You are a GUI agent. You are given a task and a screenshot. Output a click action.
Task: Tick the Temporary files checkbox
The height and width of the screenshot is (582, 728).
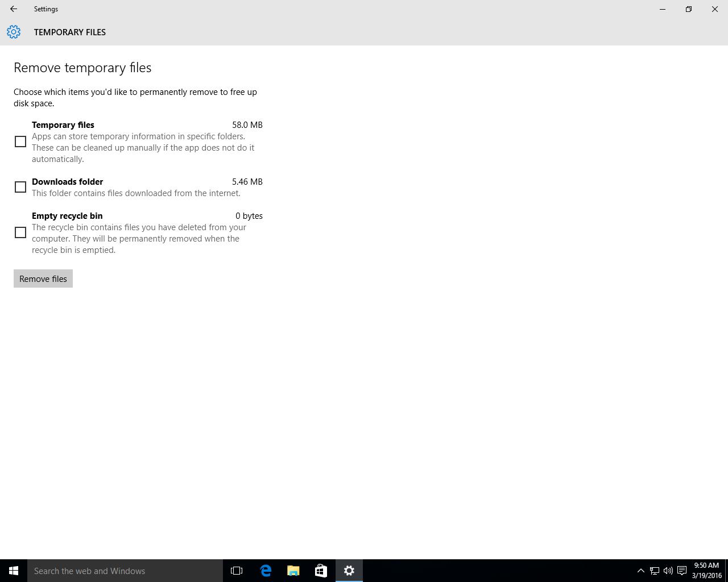pos(20,142)
